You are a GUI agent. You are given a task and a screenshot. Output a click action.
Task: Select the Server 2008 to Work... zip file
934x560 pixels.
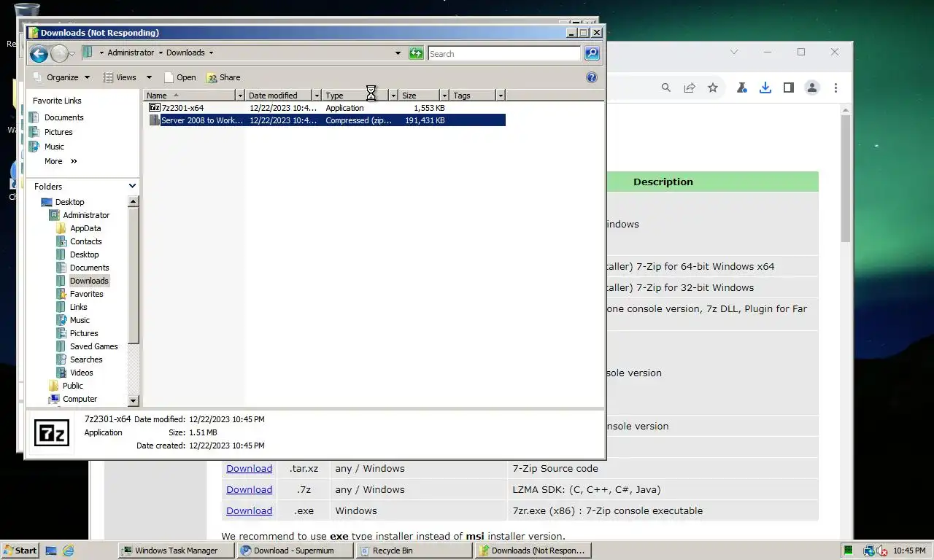326,120
